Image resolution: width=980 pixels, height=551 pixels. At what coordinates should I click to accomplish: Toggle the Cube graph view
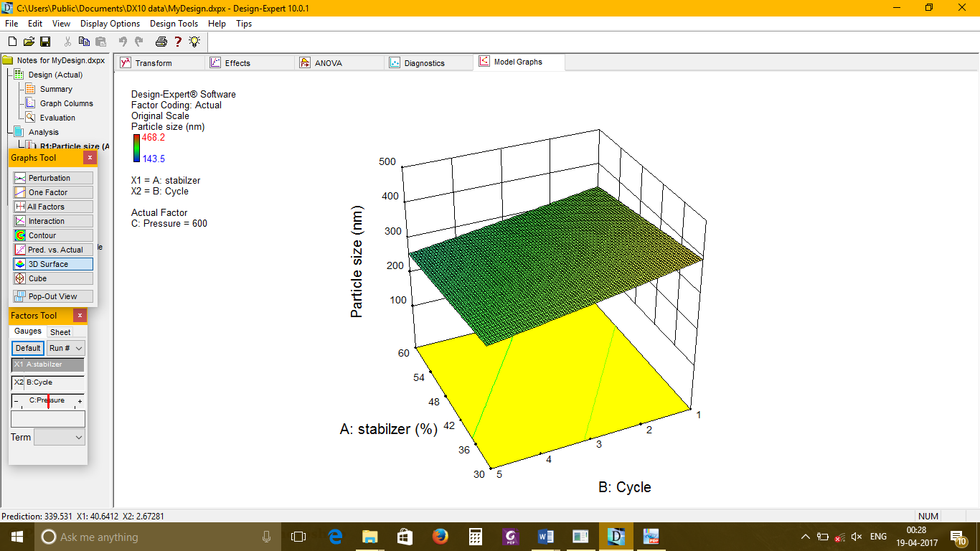52,278
